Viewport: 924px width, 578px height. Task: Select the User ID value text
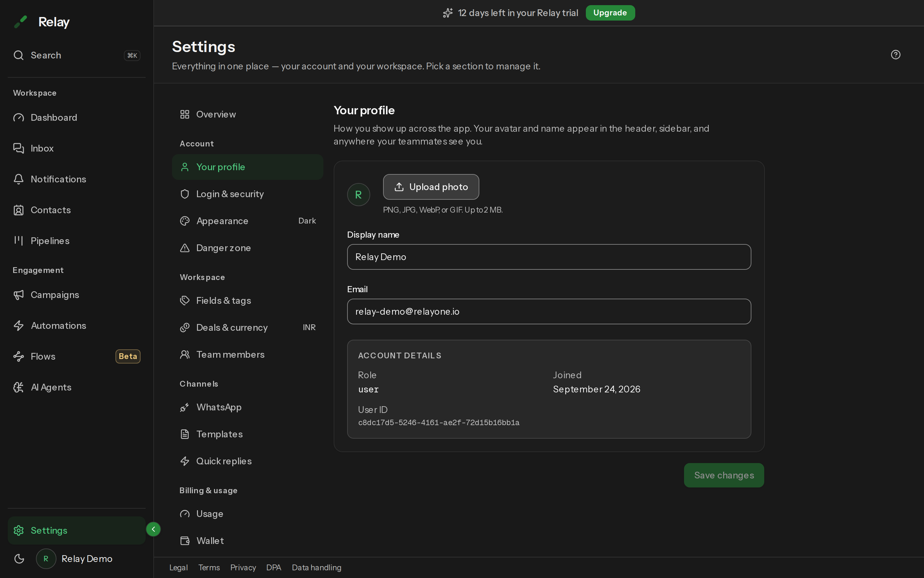(x=439, y=423)
